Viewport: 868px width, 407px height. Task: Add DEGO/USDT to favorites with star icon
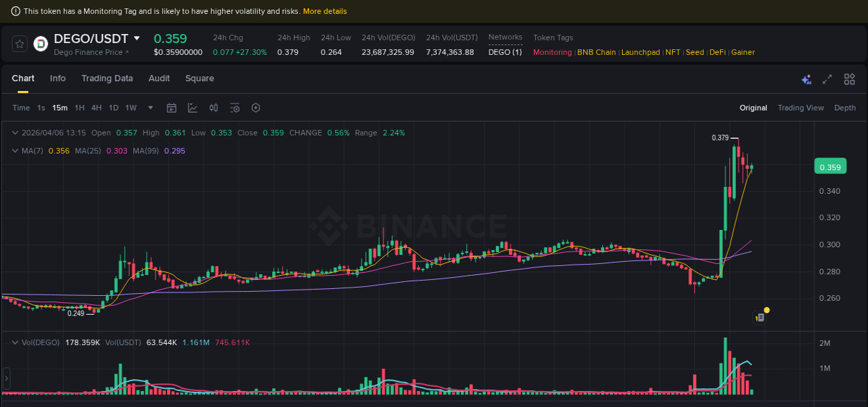[20, 44]
